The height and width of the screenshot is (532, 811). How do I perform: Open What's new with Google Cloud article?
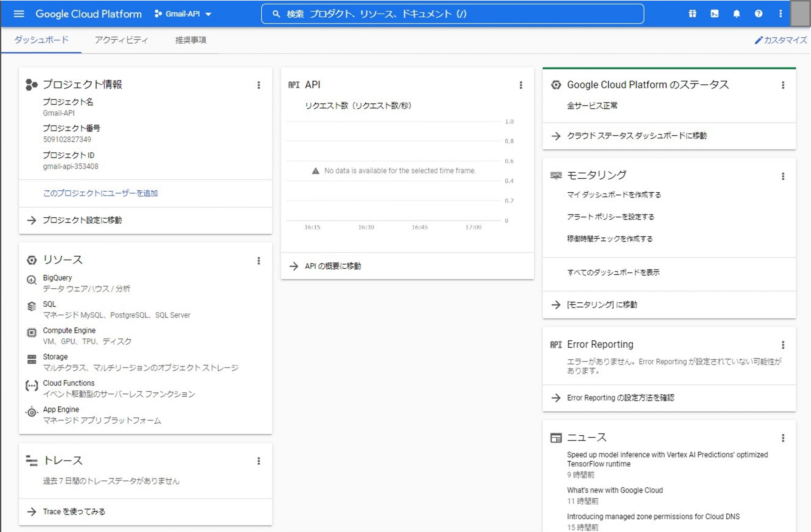click(615, 490)
